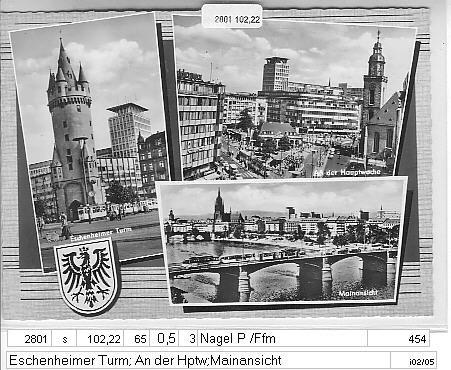Click the cathedral spire in Mainansicht photo
The image size is (451, 370).
click(x=219, y=204)
